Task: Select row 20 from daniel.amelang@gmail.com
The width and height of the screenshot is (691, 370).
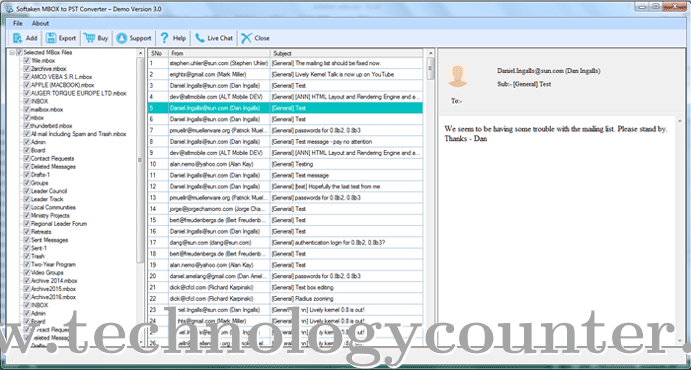Action: [x=285, y=276]
